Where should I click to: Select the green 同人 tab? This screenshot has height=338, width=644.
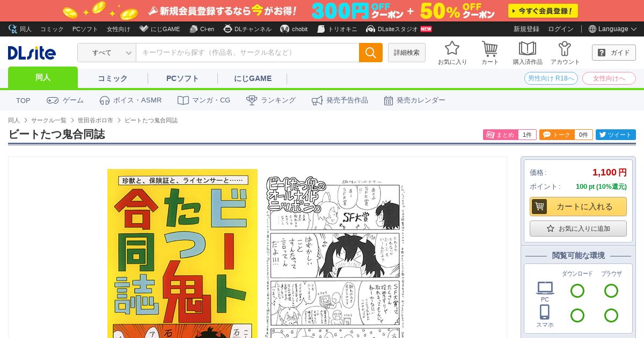click(x=43, y=78)
